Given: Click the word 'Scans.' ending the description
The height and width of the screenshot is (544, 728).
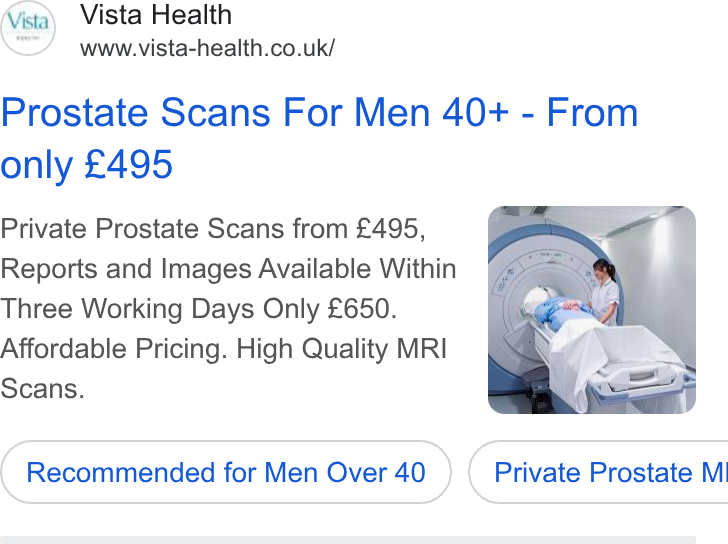Looking at the screenshot, I should [x=42, y=389].
